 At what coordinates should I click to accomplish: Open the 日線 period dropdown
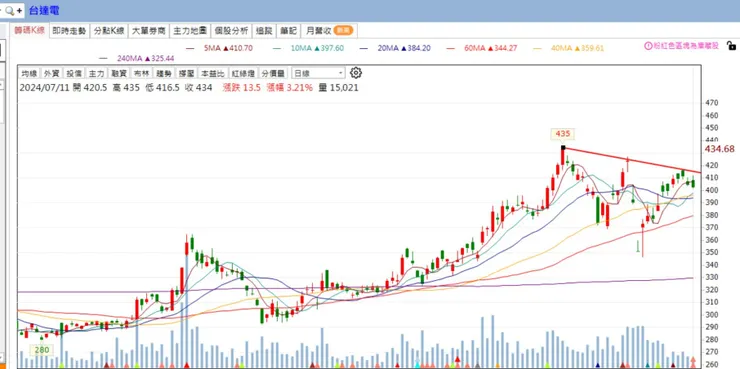pos(319,73)
